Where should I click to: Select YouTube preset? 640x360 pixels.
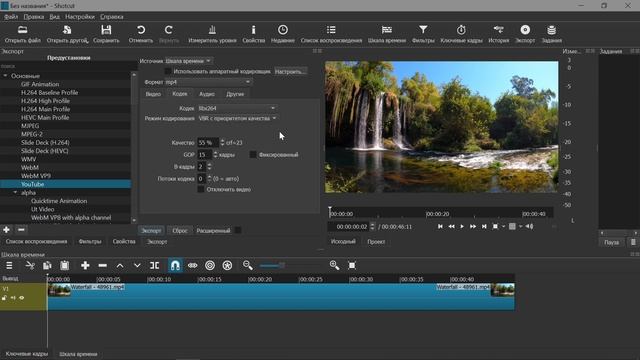pyautogui.click(x=65, y=184)
